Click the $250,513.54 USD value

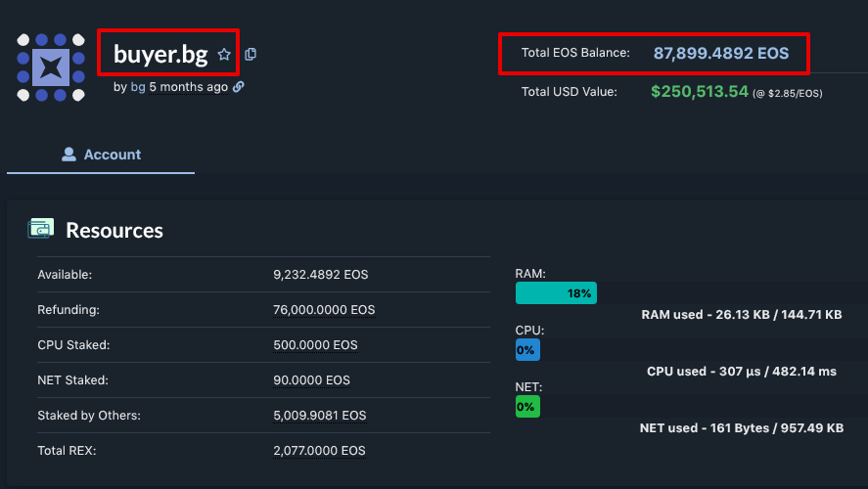(700, 91)
